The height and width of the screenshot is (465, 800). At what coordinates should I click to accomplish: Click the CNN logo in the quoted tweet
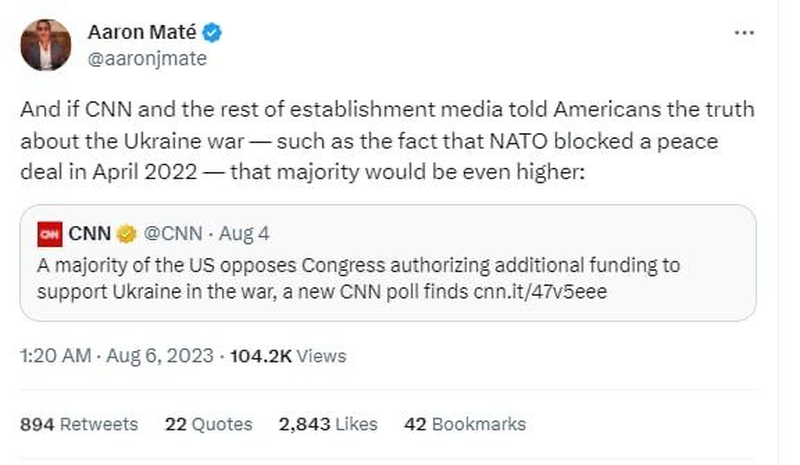[x=50, y=235]
